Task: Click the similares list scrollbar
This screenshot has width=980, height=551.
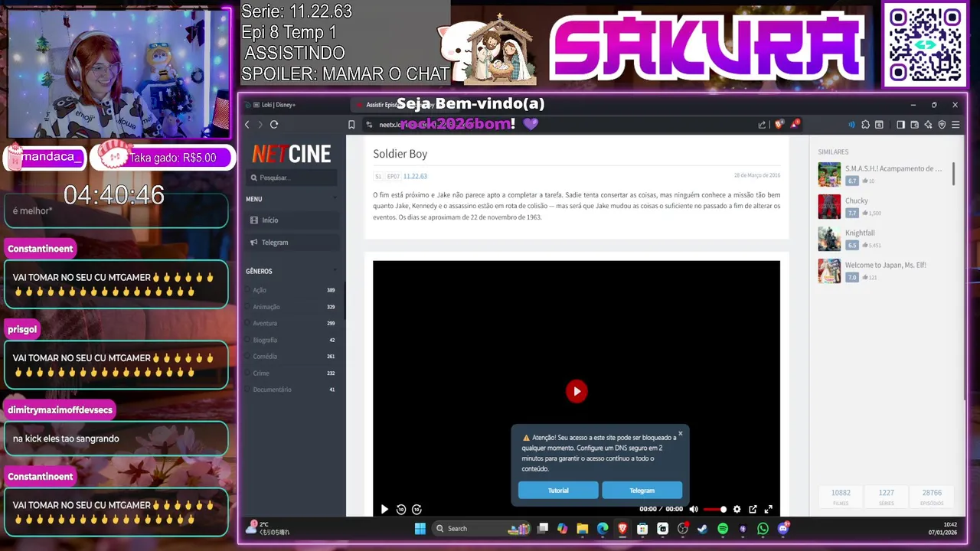Action: 953,173
